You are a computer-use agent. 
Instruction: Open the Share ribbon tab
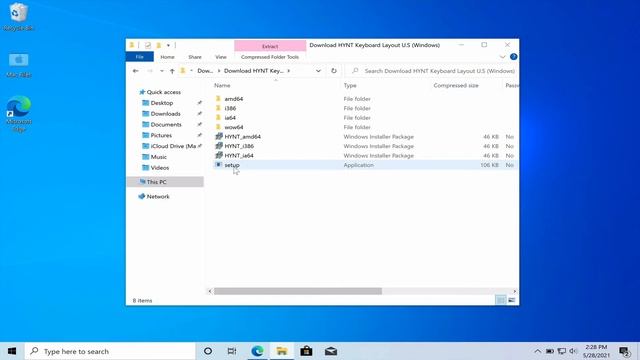click(195, 57)
